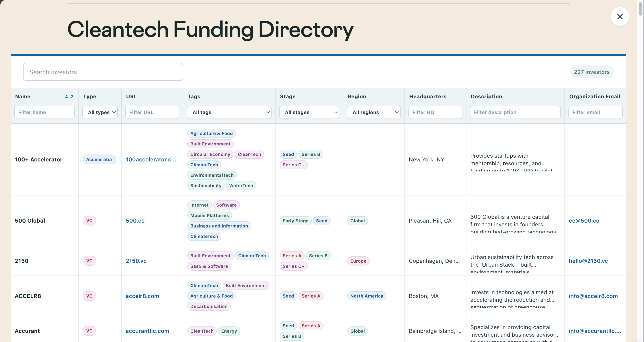Sort names with A–Z toggle
Viewport: 644px width, 342px height.
point(69,97)
